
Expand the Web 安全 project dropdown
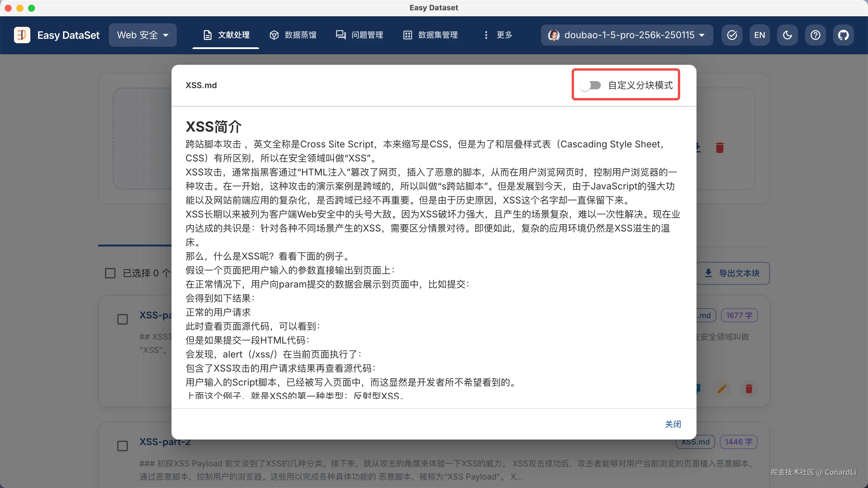(x=143, y=35)
